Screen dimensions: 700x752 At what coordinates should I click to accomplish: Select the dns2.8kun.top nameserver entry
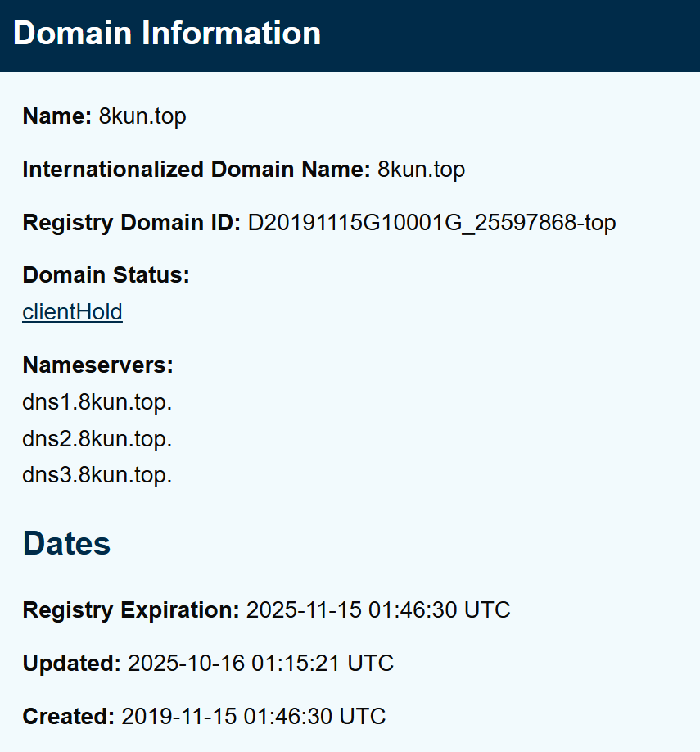coord(97,439)
